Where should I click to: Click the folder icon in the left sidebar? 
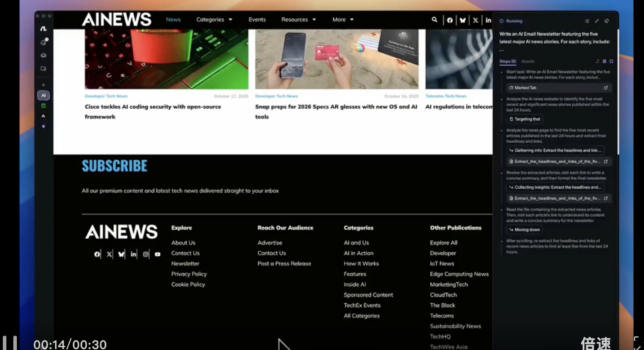pyautogui.click(x=44, y=69)
